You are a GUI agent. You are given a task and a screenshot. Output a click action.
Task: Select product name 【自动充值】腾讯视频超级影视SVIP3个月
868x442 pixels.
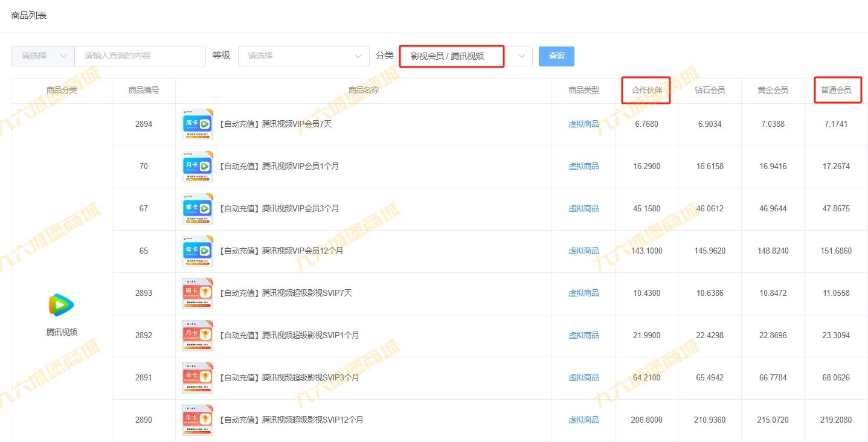(288, 377)
